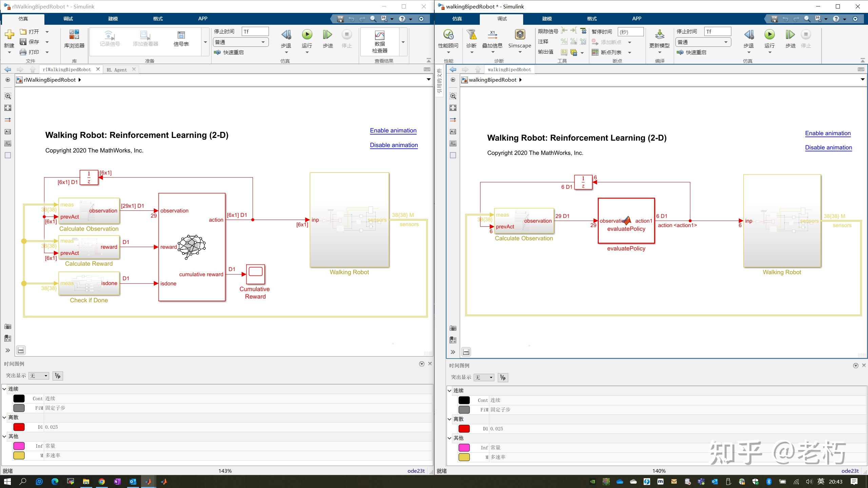868x488 pixels.
Task: Click the Performance Advisor (性能顾问) icon
Action: (448, 35)
